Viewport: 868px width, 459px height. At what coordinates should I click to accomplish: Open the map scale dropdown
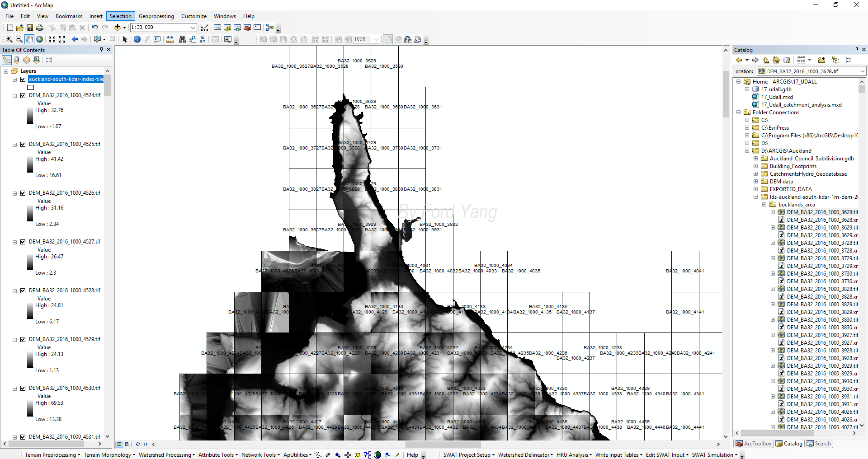193,28
